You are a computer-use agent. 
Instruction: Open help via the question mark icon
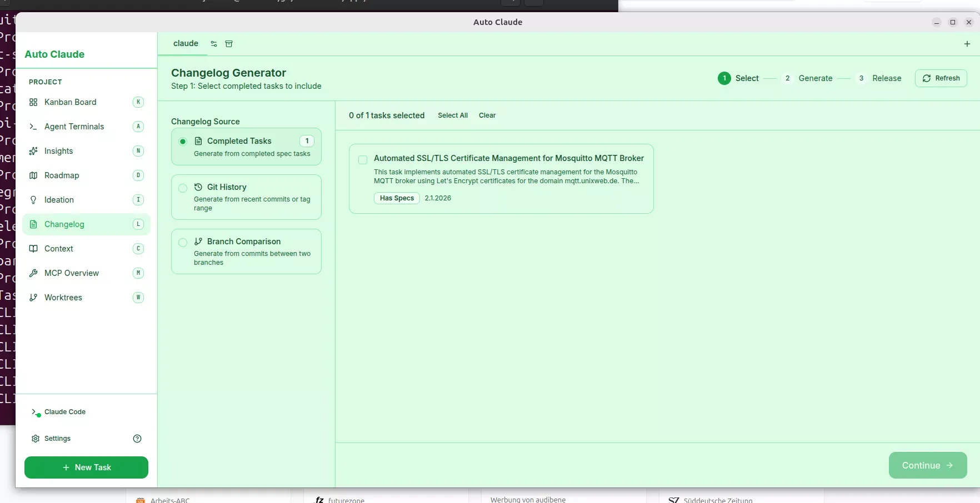[x=137, y=438]
